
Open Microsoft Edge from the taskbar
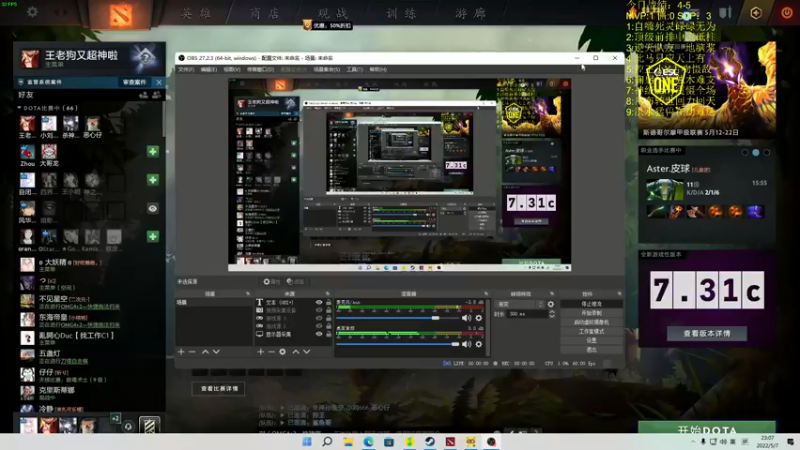368,441
